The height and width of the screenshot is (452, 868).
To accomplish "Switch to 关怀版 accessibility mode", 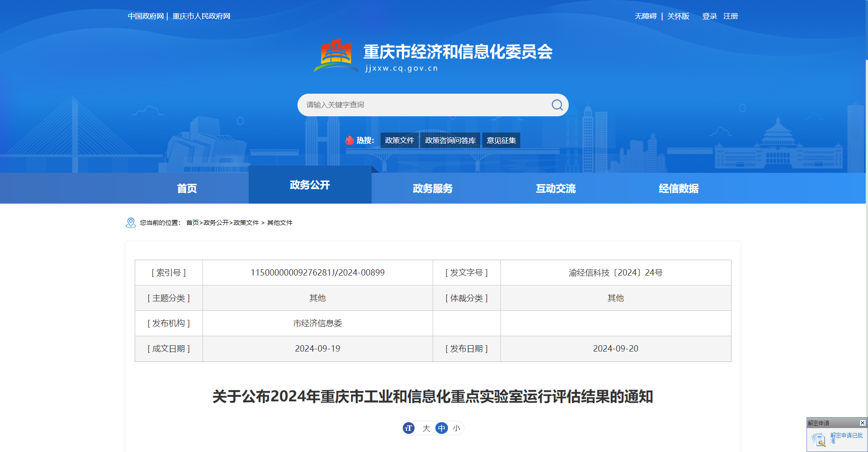I will point(678,16).
